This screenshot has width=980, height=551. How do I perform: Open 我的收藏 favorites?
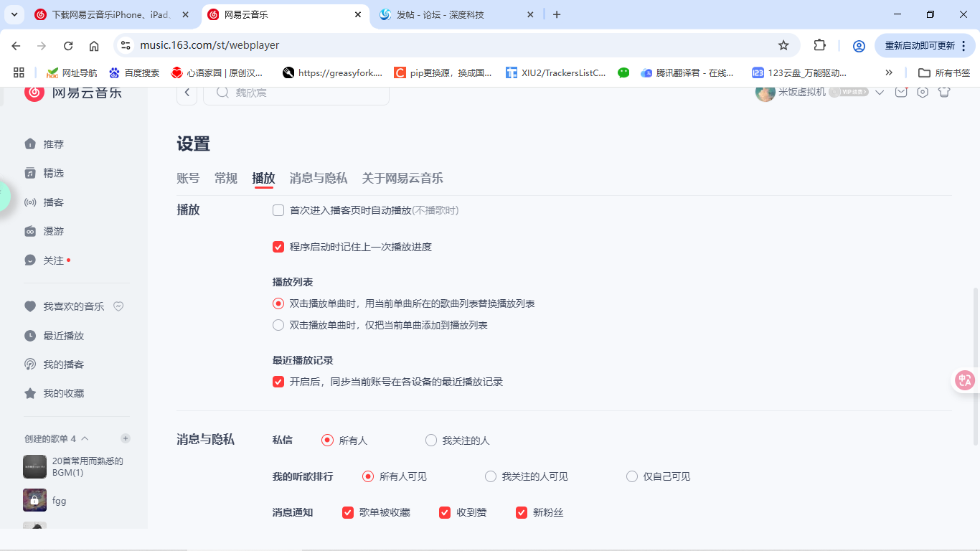[x=55, y=393]
